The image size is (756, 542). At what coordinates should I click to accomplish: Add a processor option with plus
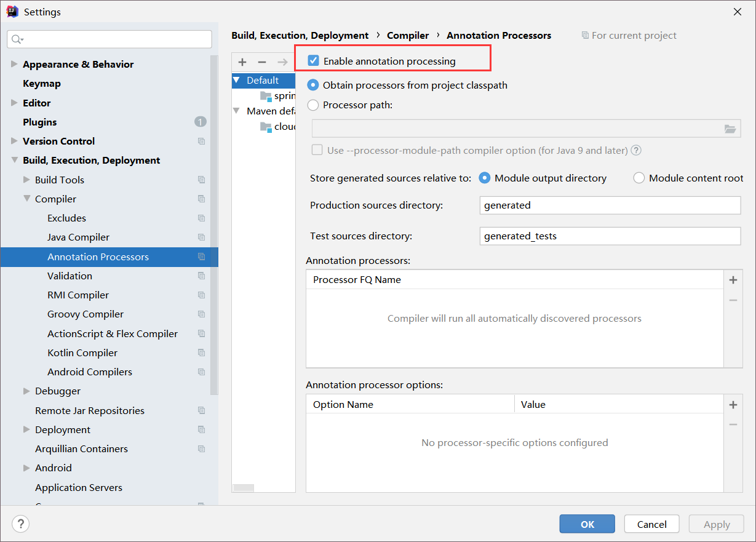pos(733,405)
